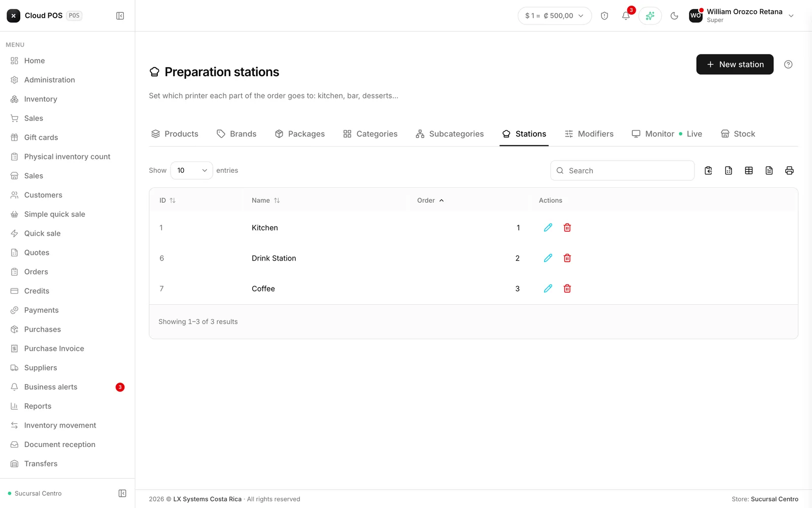The image size is (812, 508).
Task: Click the green sparkle AI assistant icon
Action: (650, 16)
